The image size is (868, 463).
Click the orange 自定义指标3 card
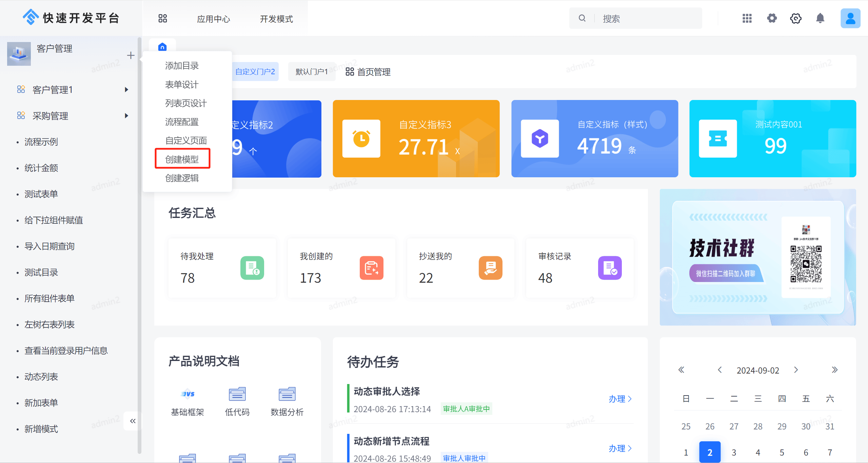pos(416,139)
